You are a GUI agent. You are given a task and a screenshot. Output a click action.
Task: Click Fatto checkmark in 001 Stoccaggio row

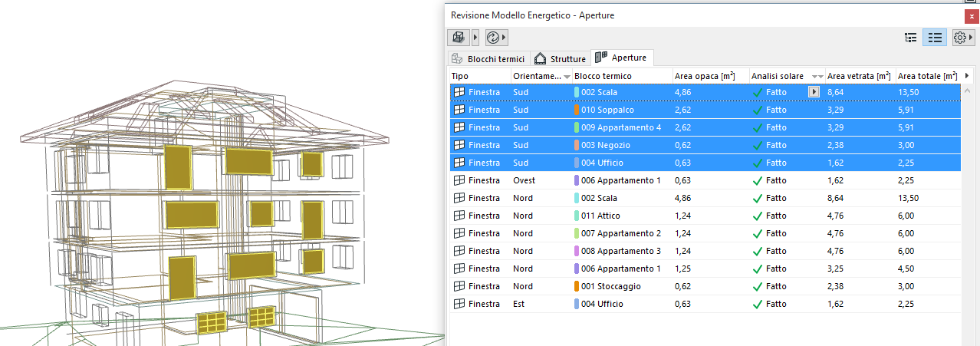point(758,286)
